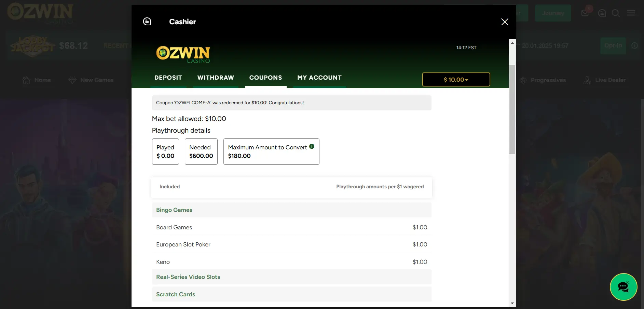Image resolution: width=644 pixels, height=309 pixels.
Task: Open the Deposit tab
Action: pyautogui.click(x=168, y=78)
